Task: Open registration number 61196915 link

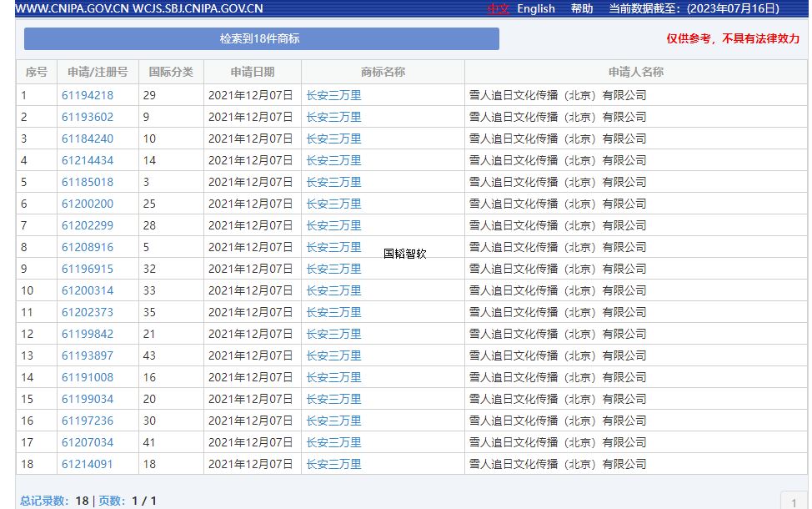Action: click(x=87, y=269)
